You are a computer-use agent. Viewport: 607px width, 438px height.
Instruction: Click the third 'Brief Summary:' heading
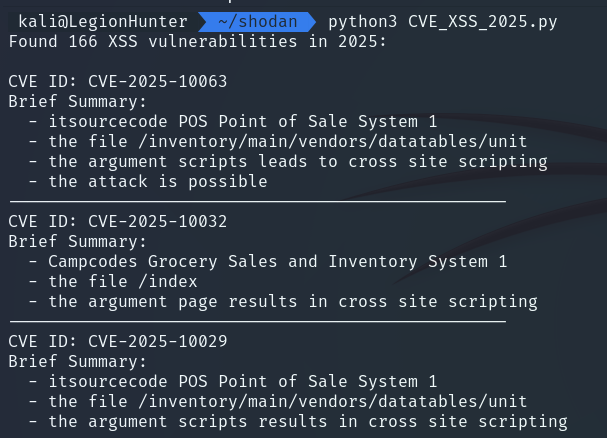tap(78, 362)
